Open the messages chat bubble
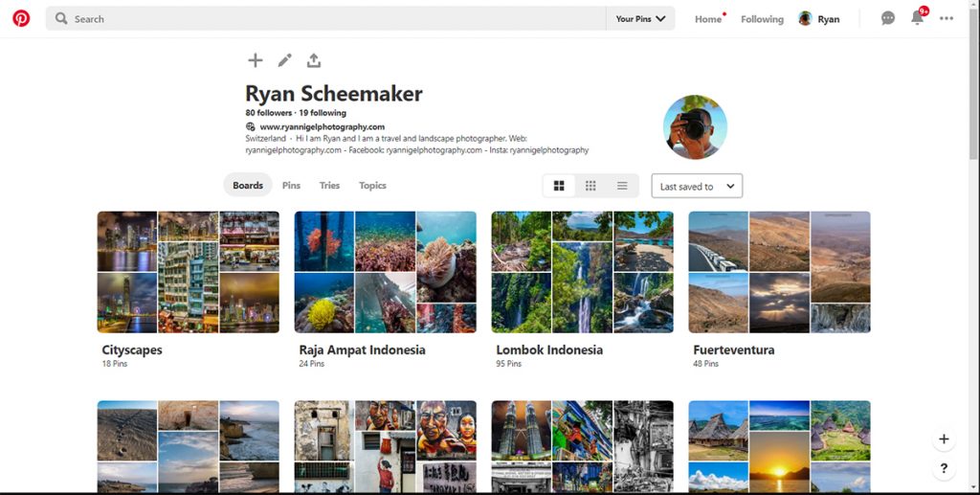Screen dimensions: 980x495 click(x=887, y=19)
